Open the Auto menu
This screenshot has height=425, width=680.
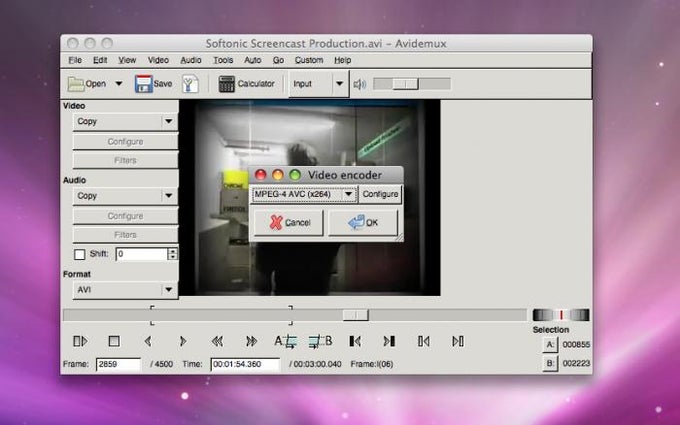[x=252, y=60]
